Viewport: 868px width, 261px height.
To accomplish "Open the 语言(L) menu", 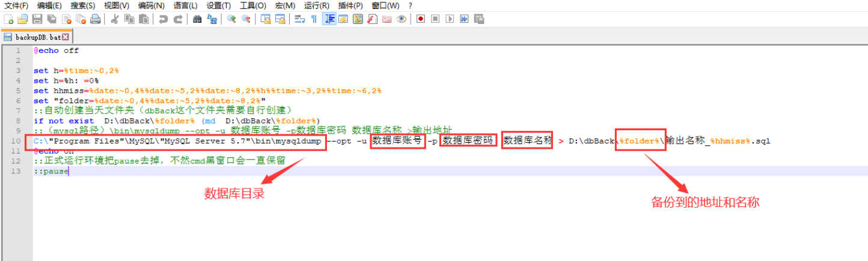I will tap(185, 5).
